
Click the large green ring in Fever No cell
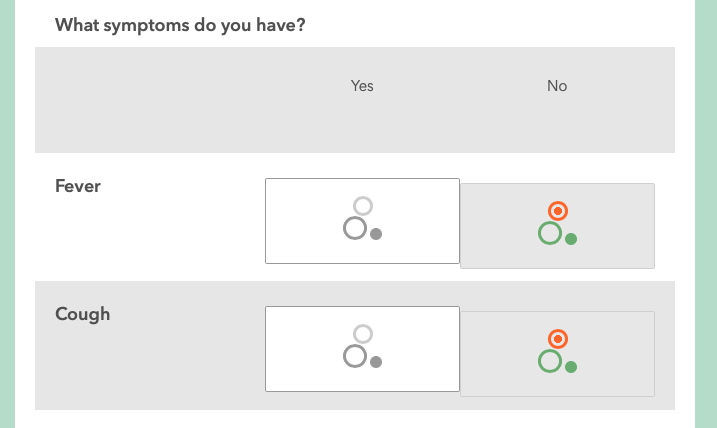pyautogui.click(x=549, y=233)
